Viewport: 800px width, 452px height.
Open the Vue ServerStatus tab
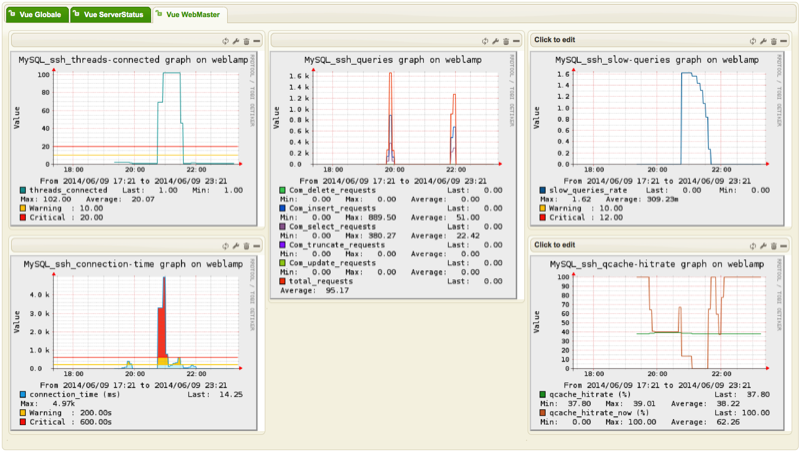click(x=111, y=16)
